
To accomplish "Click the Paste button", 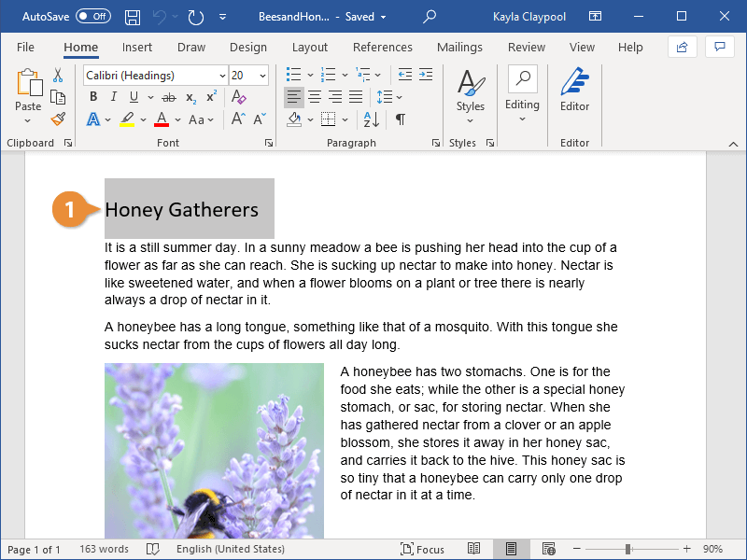I will coord(28,91).
